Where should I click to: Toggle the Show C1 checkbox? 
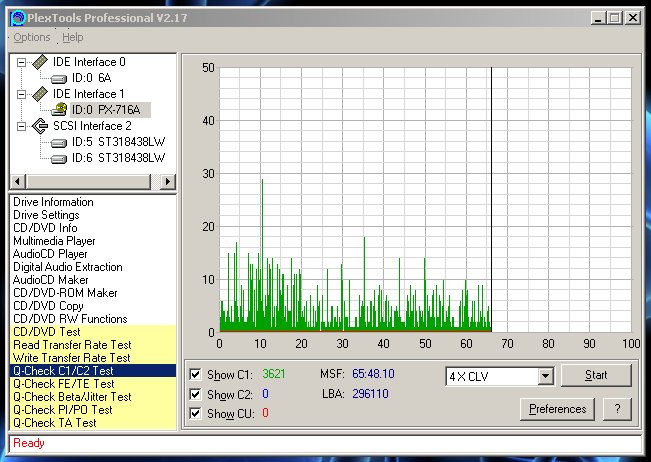[196, 375]
